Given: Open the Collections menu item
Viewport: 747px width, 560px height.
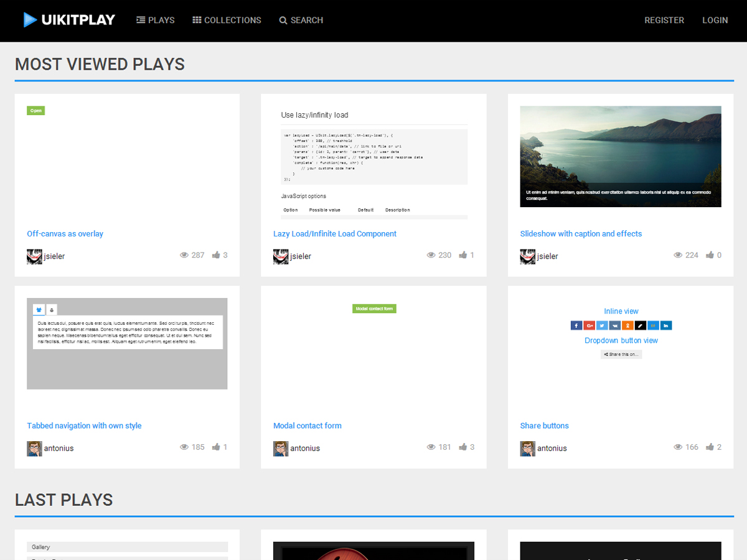Looking at the screenshot, I should [x=227, y=20].
